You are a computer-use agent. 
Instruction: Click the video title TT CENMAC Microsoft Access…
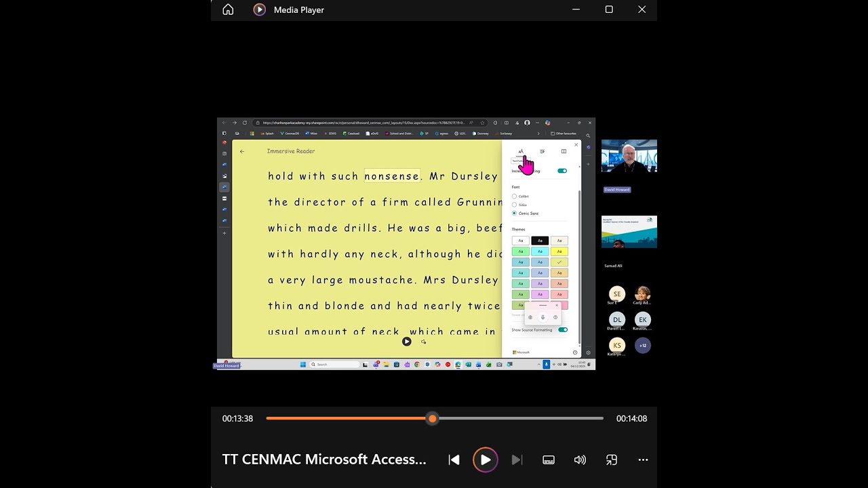pos(324,460)
